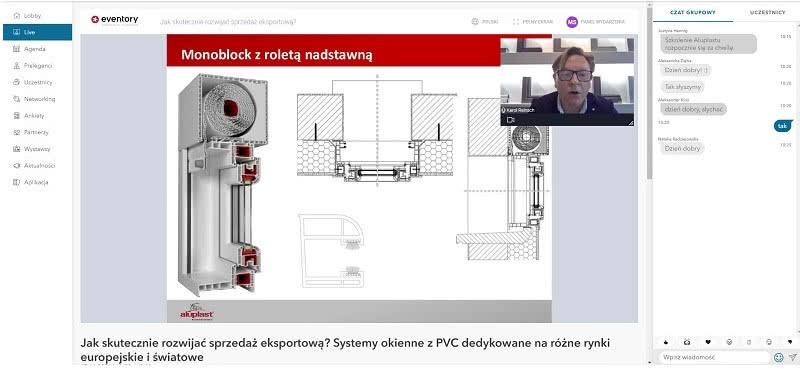Switch to the UCZESTNICY tab
The width and height of the screenshot is (800, 369).
pos(767,12)
